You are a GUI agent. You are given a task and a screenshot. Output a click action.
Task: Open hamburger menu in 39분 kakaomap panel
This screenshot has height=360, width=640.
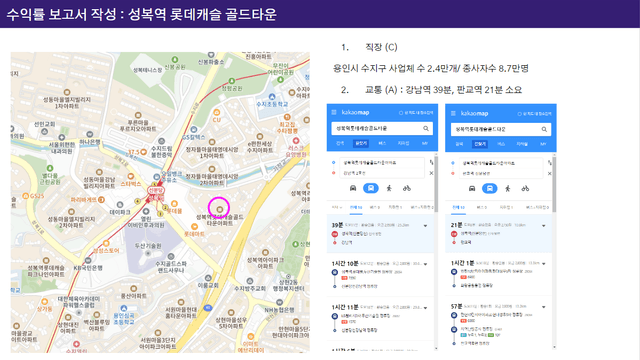pyautogui.click(x=334, y=112)
